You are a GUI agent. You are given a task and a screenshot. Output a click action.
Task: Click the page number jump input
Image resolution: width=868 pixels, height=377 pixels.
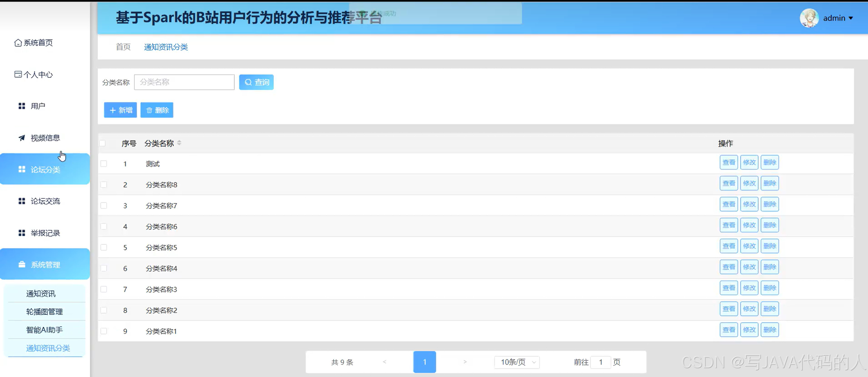tap(600, 362)
